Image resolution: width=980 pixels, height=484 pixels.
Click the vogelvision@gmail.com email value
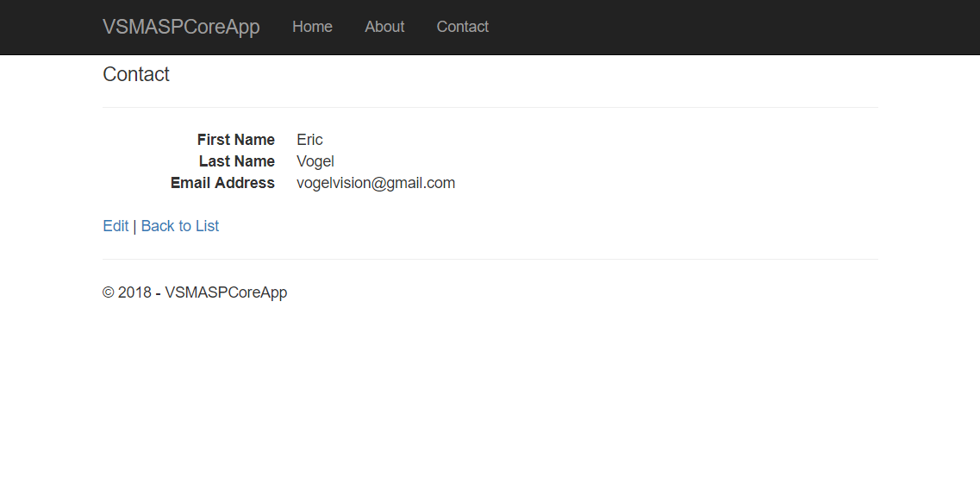375,183
